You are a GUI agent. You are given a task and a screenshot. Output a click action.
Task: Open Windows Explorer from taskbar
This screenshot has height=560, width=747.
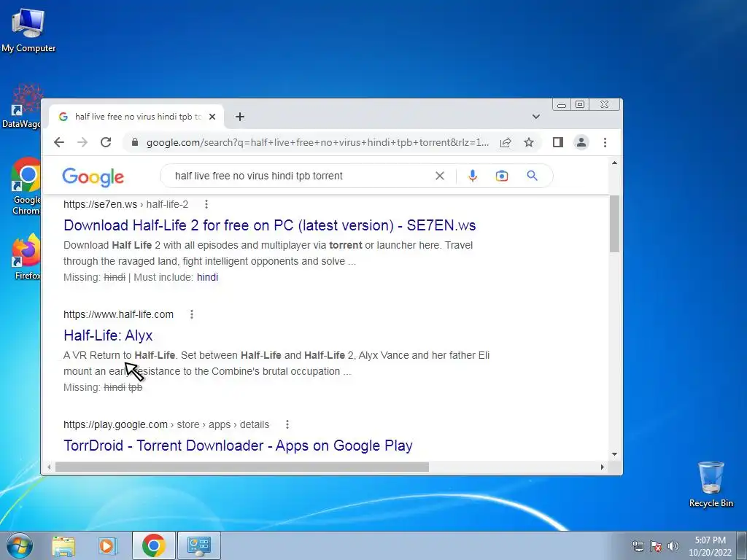(63, 545)
